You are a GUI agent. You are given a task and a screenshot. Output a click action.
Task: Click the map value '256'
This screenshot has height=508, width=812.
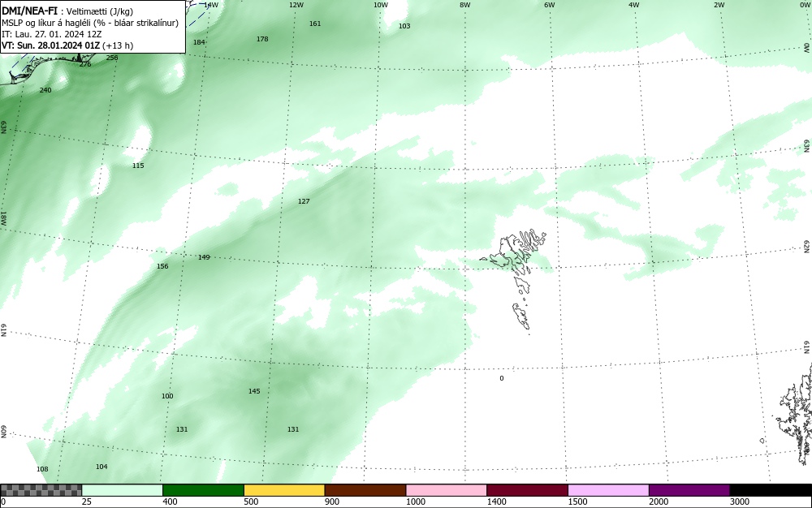[112, 58]
